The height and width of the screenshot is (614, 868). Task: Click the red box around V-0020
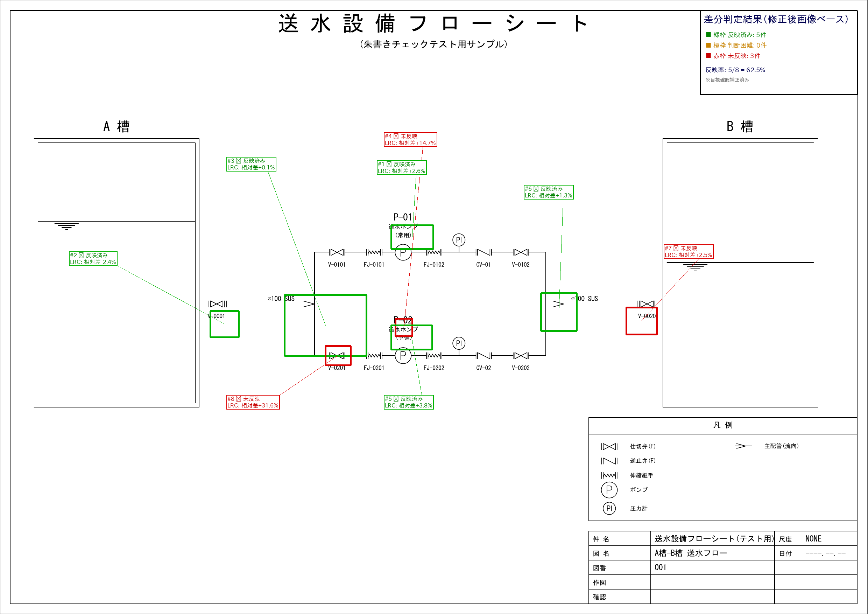(642, 321)
